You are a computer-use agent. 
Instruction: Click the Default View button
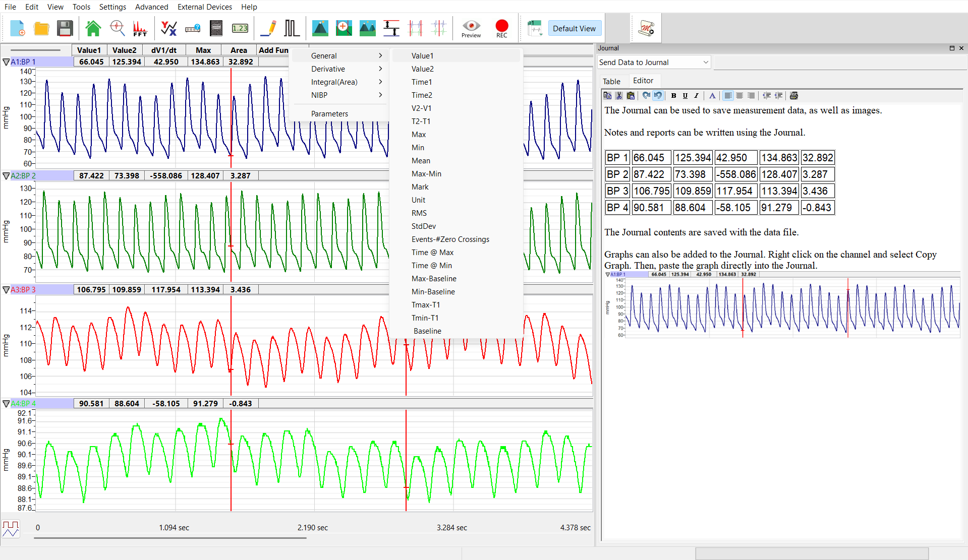pos(574,29)
